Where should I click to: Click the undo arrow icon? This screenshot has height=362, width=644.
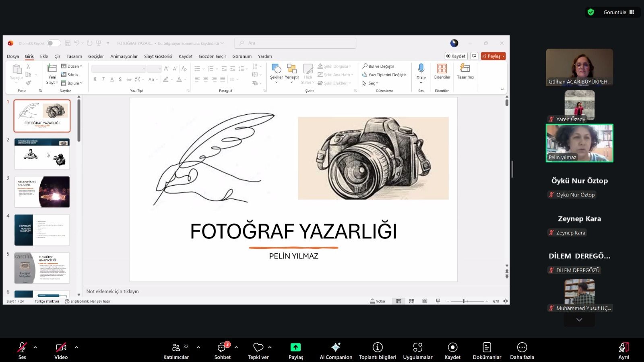(77, 43)
